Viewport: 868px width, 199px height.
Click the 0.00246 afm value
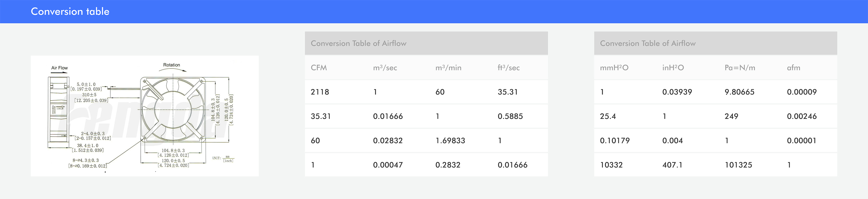(x=802, y=116)
